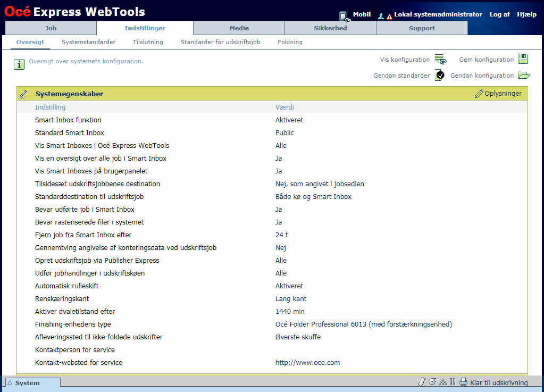Open the Job tab
The width and height of the screenshot is (544, 392).
(x=51, y=28)
